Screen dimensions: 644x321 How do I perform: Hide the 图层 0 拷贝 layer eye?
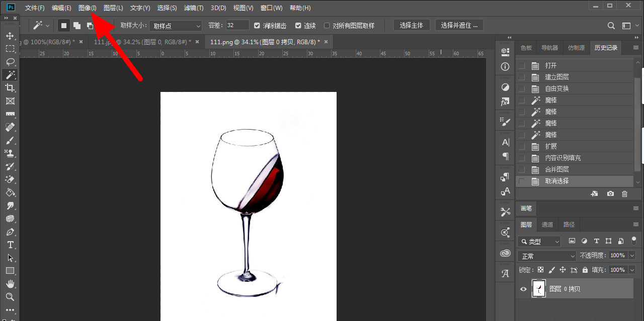coord(523,289)
